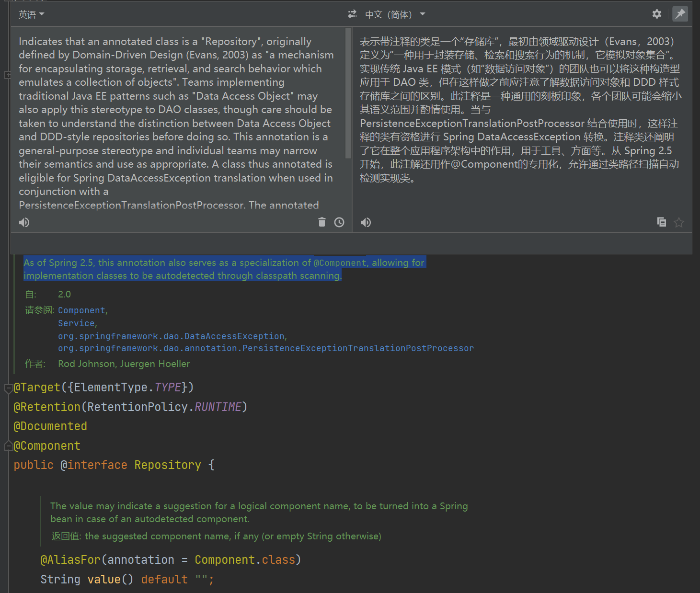Open org.springframework.dao.DataAccessException link
Image resolution: width=700 pixels, height=593 pixels.
171,336
